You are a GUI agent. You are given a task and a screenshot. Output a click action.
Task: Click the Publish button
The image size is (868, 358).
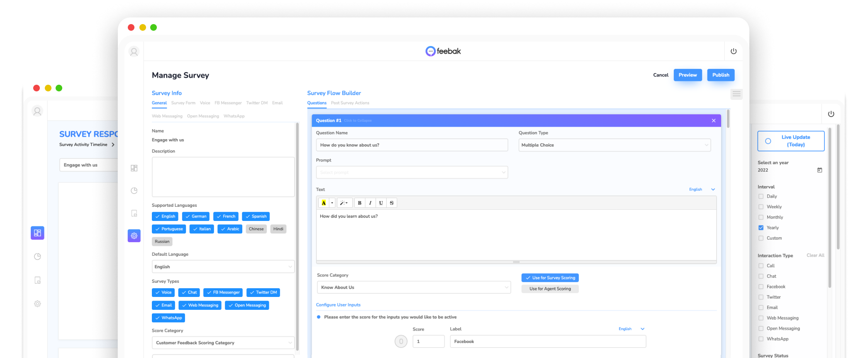pyautogui.click(x=721, y=75)
